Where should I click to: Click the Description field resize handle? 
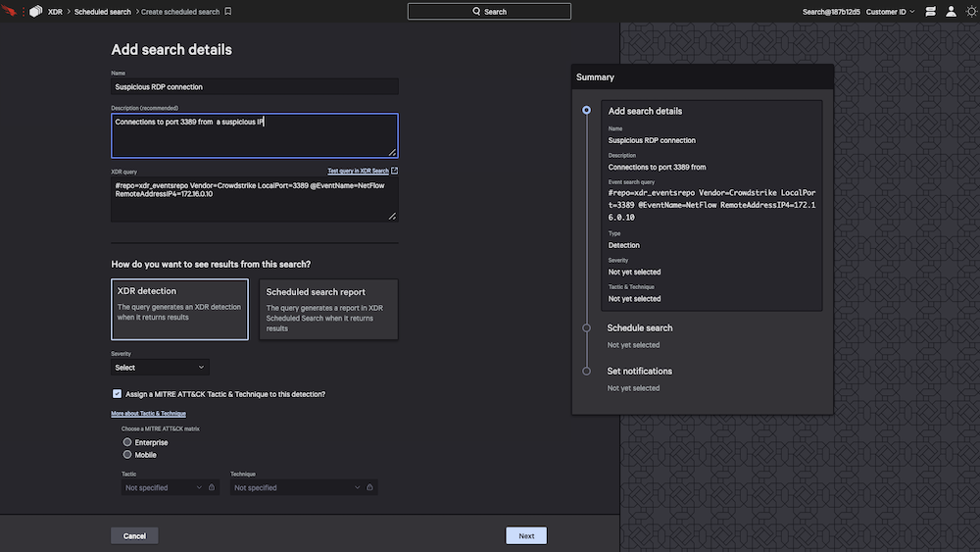[x=393, y=152]
